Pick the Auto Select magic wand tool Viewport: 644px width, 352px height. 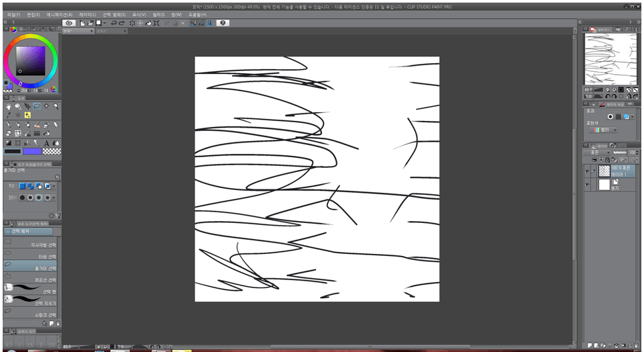(46, 106)
